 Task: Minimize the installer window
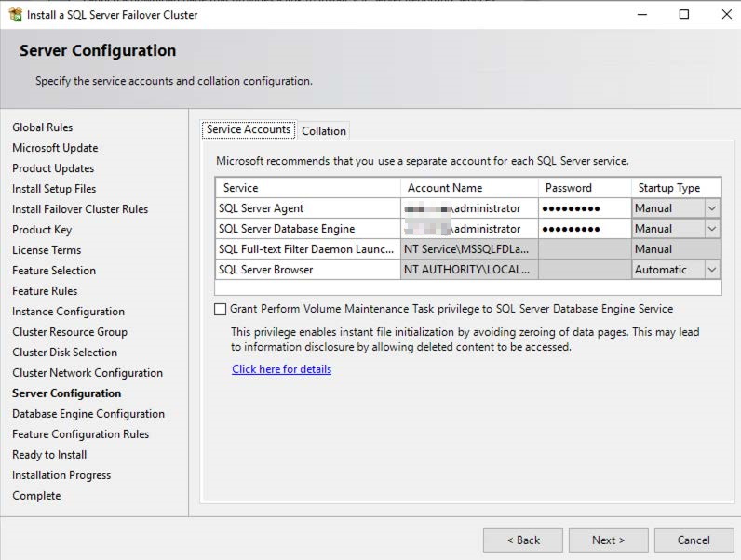[x=641, y=15]
